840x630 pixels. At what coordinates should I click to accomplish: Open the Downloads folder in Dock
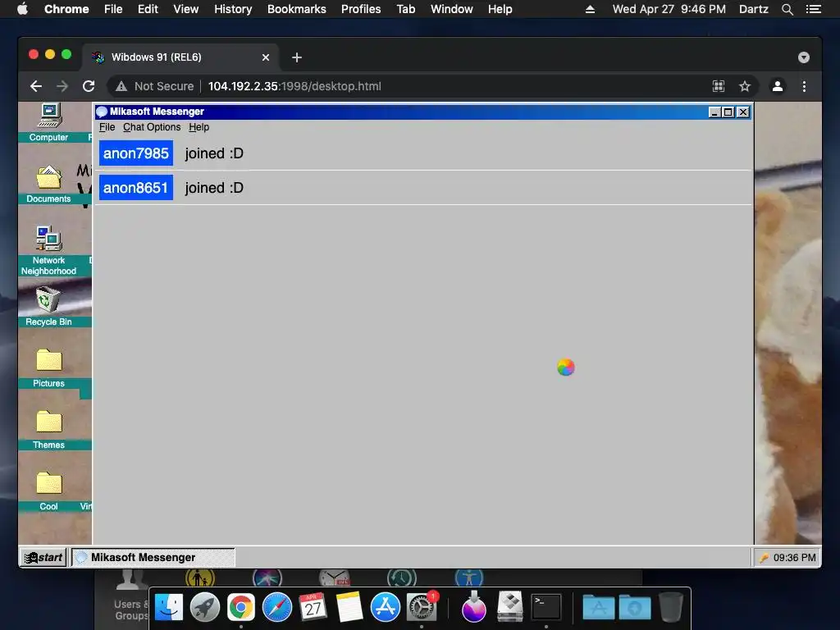coord(635,608)
